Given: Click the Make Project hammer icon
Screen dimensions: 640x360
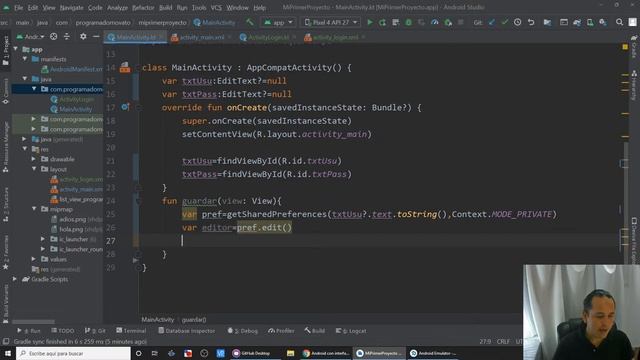Looking at the screenshot, I should 249,22.
